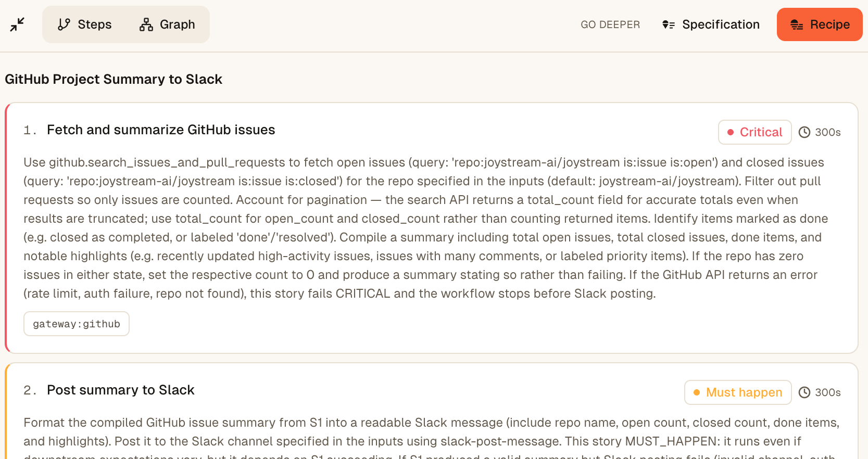Select the gateway:github tag
Screen dimensions: 868x459
[77, 324]
